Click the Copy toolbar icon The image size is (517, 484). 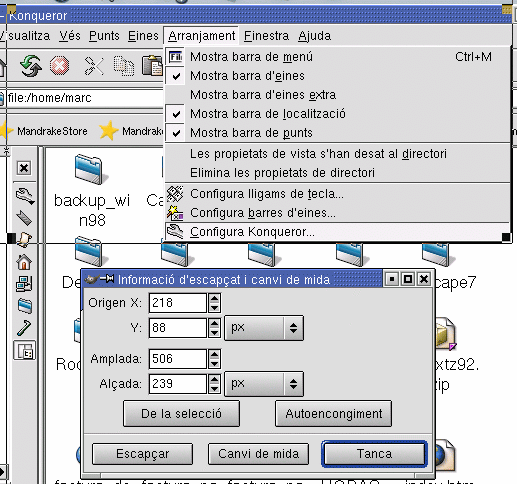tap(124, 66)
